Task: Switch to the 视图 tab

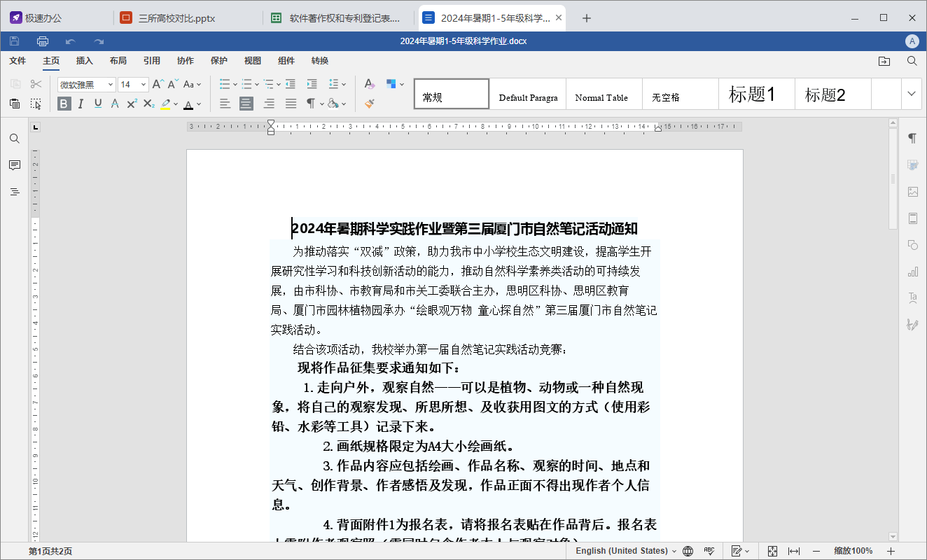Action: [253, 61]
